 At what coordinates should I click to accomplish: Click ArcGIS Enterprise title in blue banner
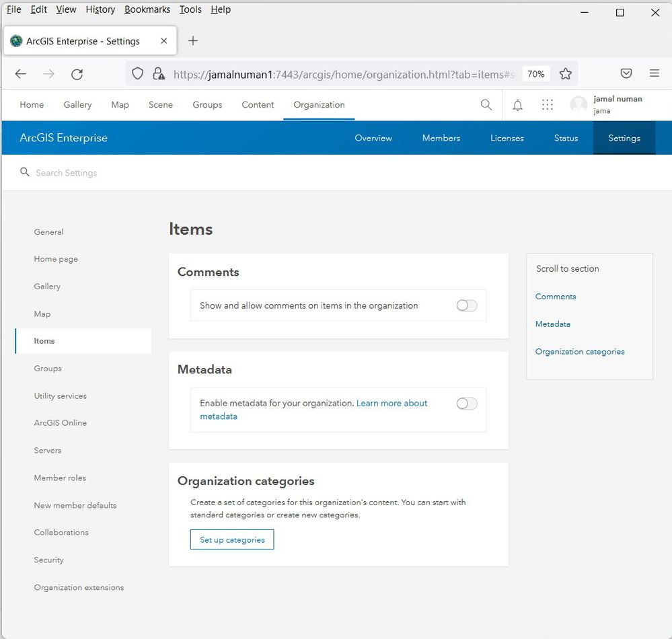63,138
